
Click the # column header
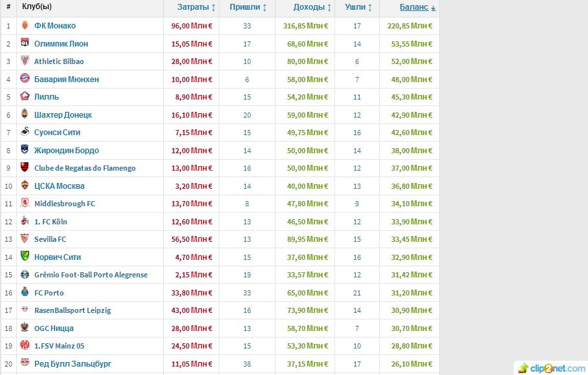[x=8, y=6]
